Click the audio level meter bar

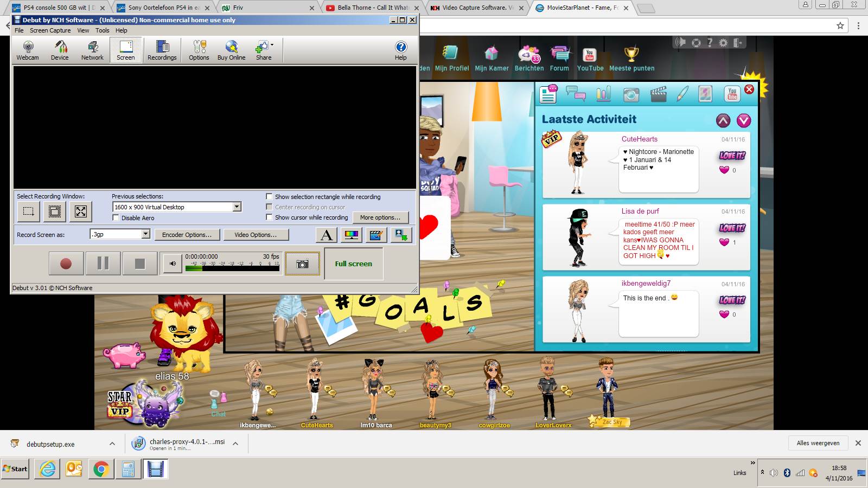tap(232, 268)
